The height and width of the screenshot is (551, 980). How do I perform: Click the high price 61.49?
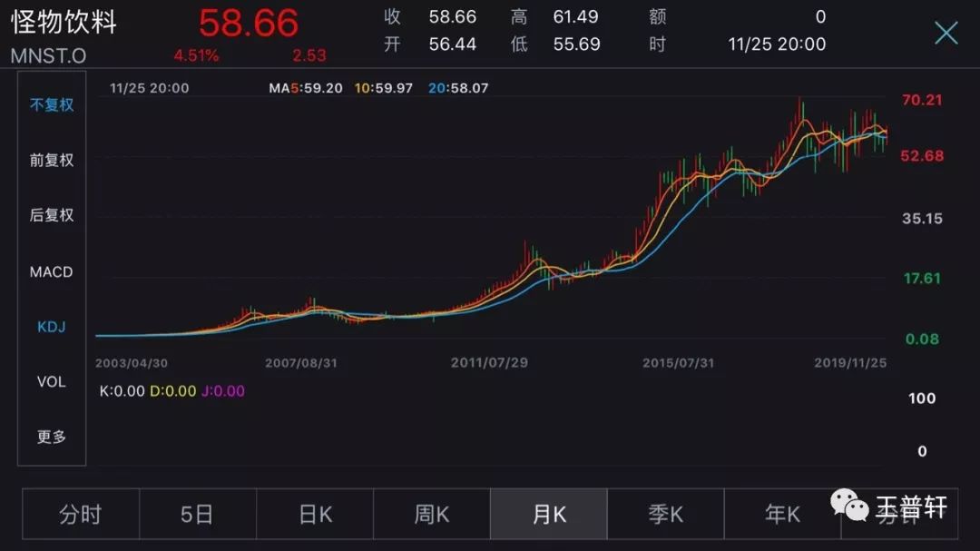pos(575,16)
